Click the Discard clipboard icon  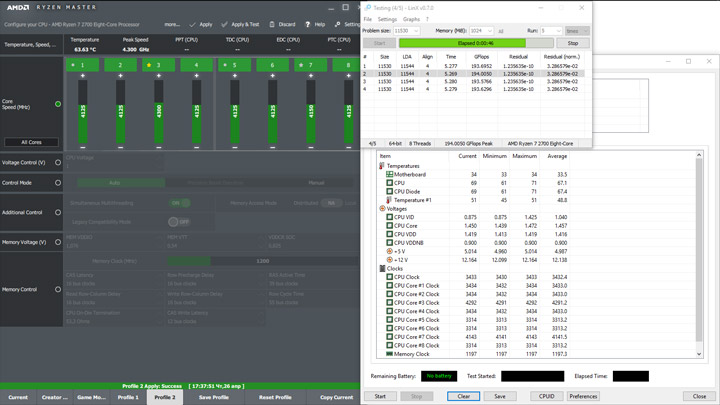(272, 24)
